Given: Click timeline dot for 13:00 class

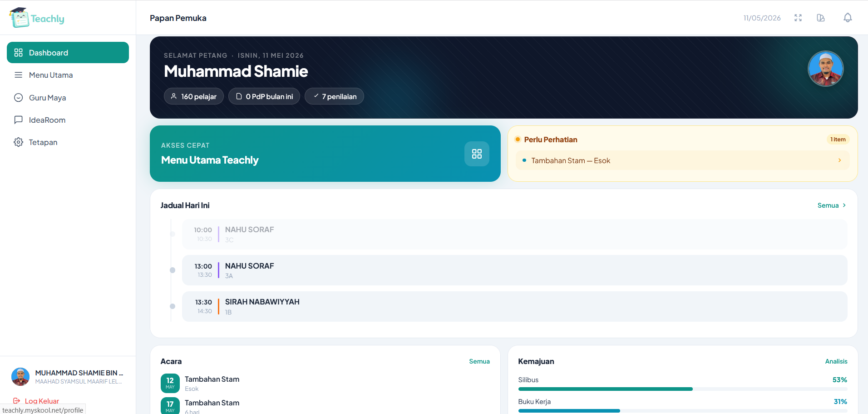Looking at the screenshot, I should point(173,270).
